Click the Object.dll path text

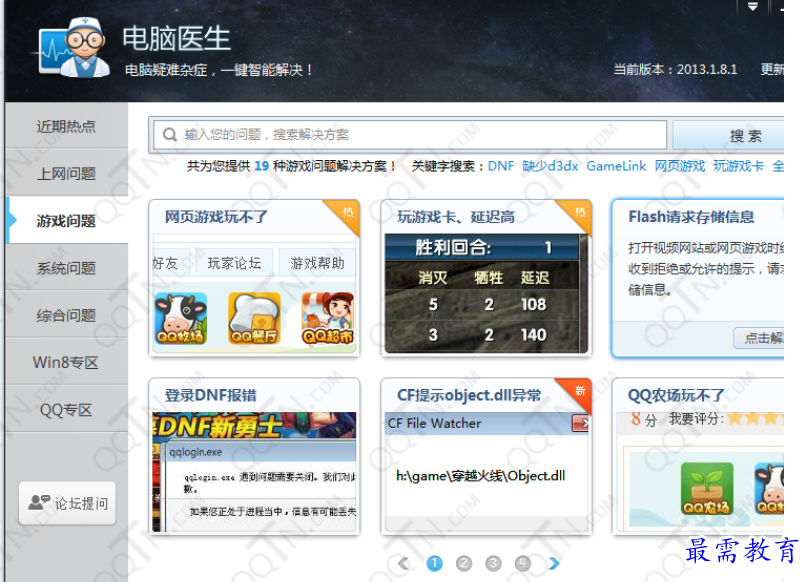tap(480, 476)
